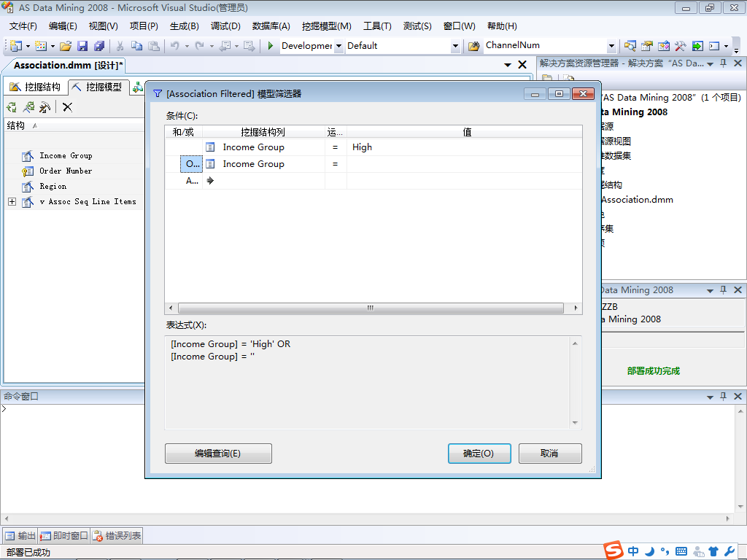Click the conditions grid scroll right arrow
The height and width of the screenshot is (560, 747).
(x=576, y=308)
